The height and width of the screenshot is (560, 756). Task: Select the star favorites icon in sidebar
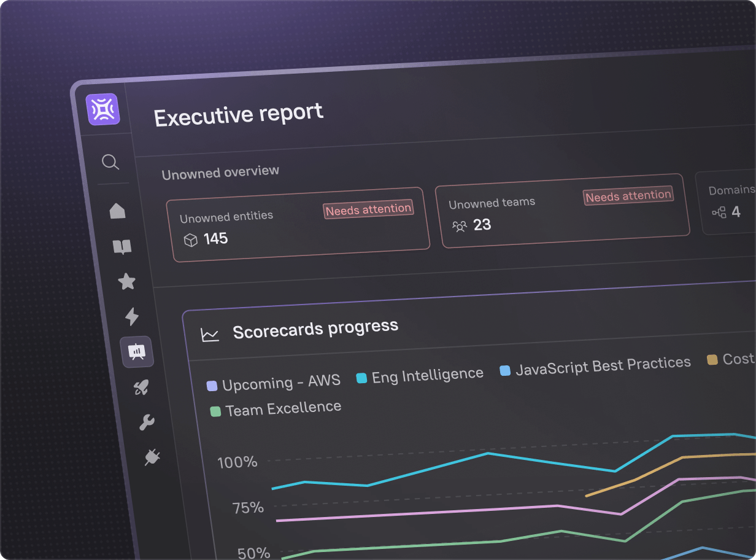coord(126,282)
